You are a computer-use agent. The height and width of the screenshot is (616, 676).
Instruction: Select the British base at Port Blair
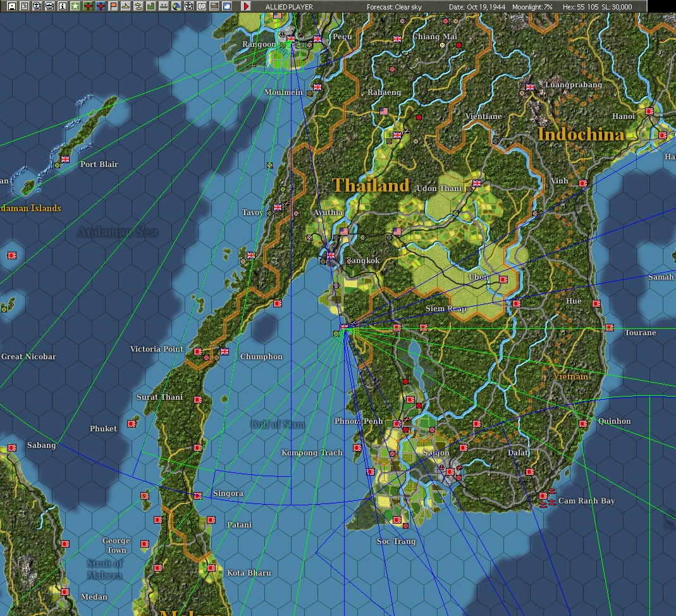65,159
